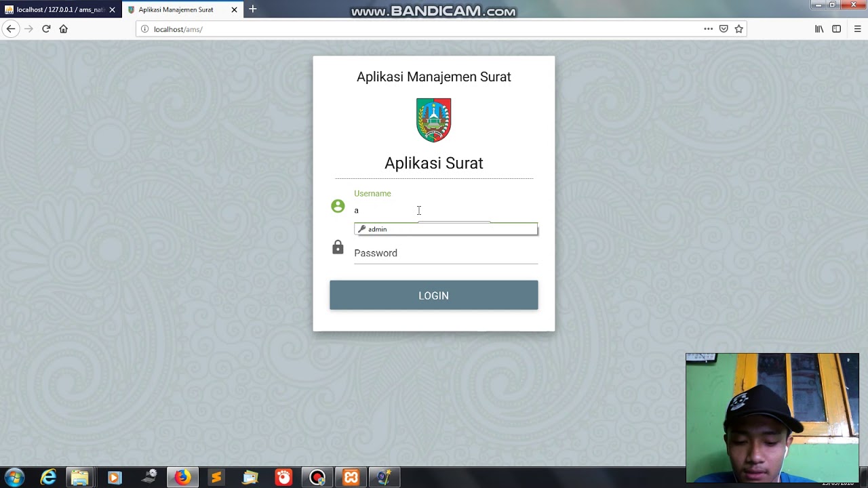
Task: Open the Windows Start menu orb
Action: click(14, 478)
